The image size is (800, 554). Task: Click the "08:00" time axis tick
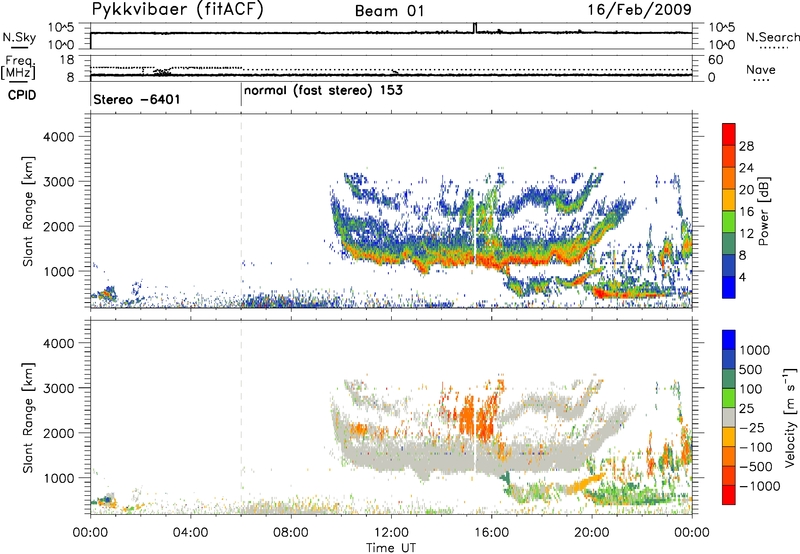[291, 533]
